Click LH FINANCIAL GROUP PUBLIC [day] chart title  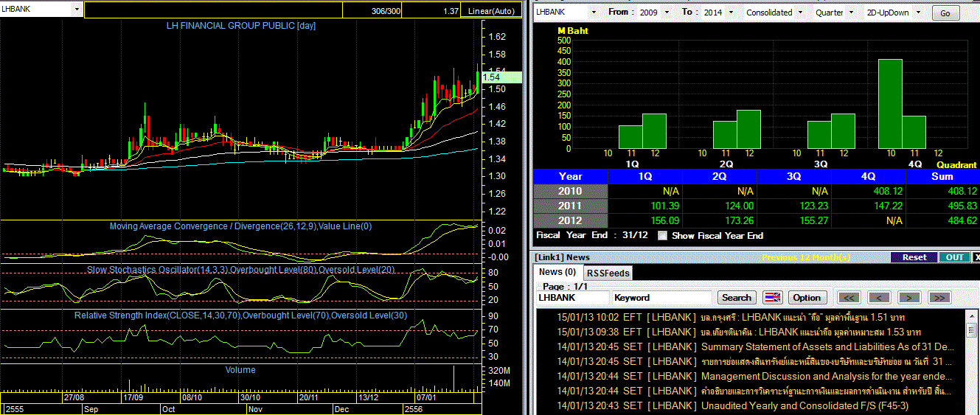[241, 26]
